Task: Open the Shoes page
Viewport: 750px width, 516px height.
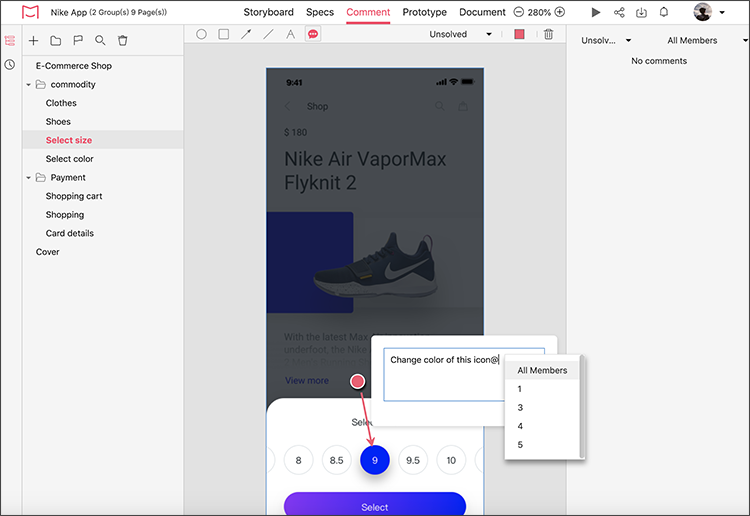Action: 58,122
